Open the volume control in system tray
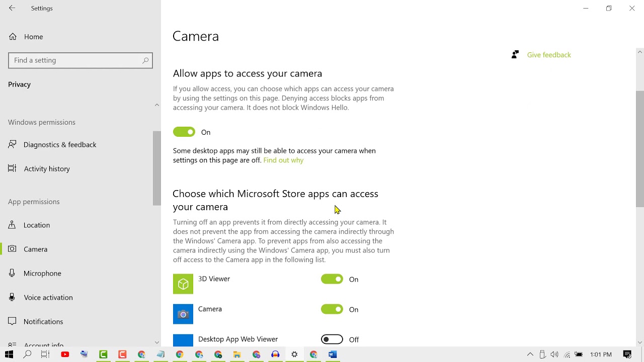Screen dimensions: 644x362 [x=554, y=354]
